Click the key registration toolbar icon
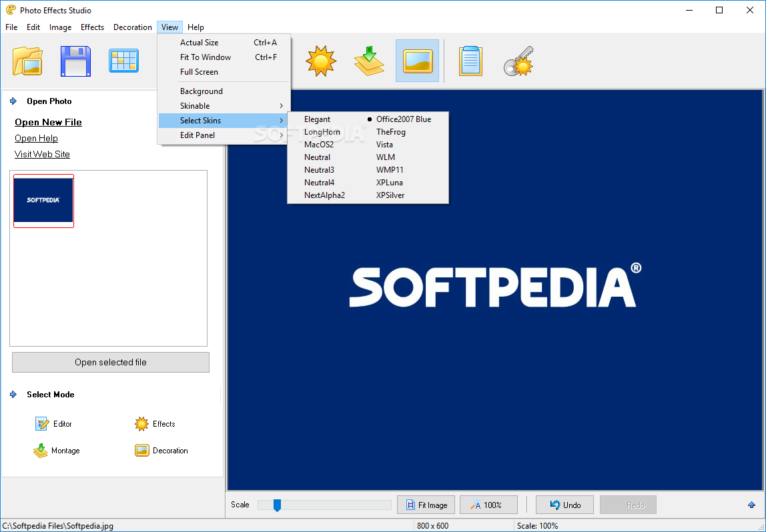The height and width of the screenshot is (532, 766). coord(518,61)
